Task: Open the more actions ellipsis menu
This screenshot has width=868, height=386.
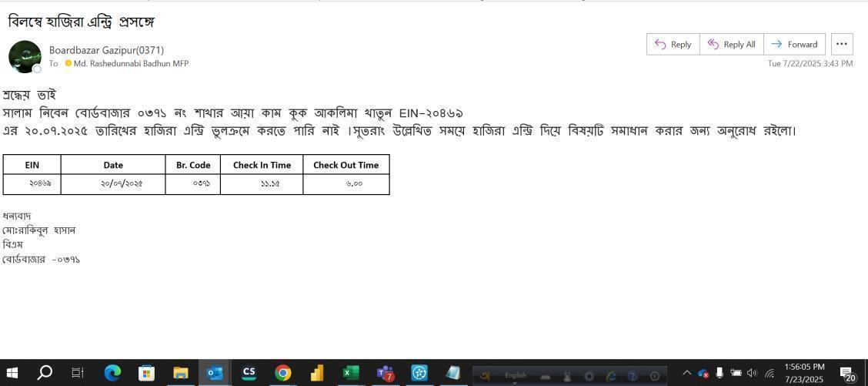Action: pos(841,45)
